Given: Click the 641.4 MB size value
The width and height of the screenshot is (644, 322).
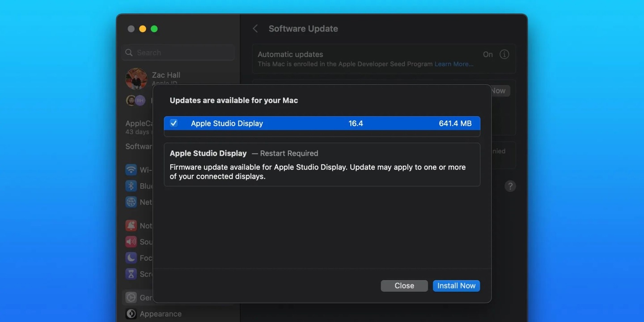Looking at the screenshot, I should click(455, 123).
